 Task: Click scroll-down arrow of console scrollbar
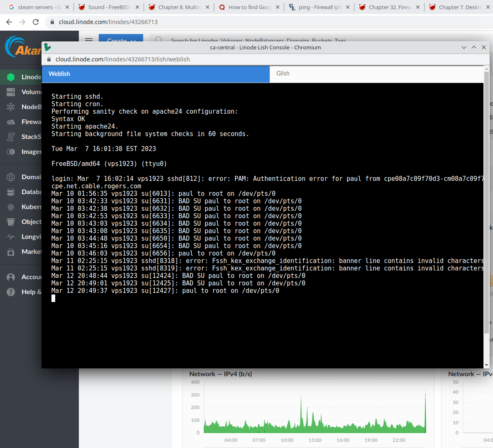click(x=486, y=365)
